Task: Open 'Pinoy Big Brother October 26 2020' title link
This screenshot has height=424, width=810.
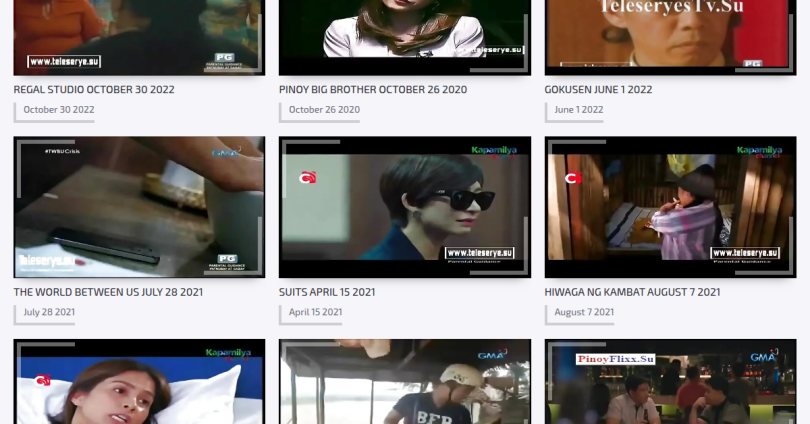Action: [x=373, y=90]
